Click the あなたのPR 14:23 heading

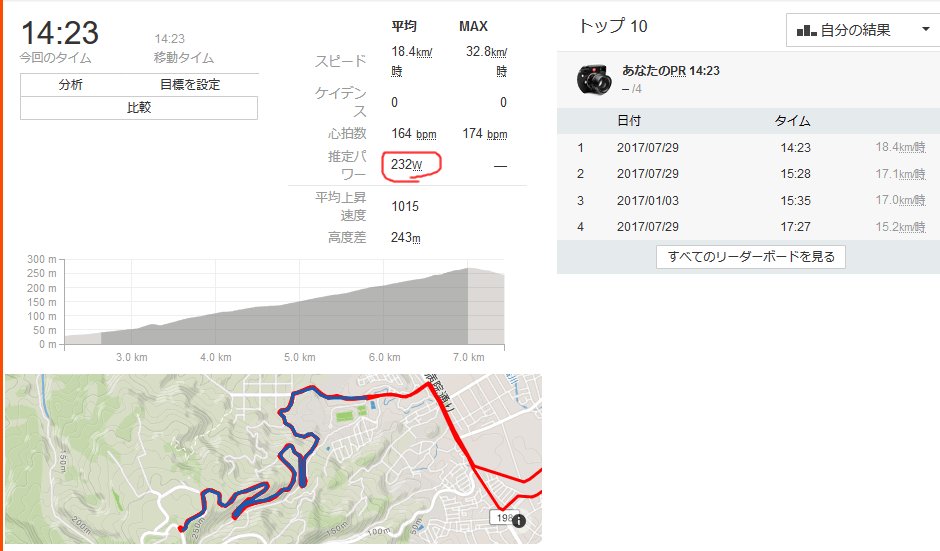(670, 71)
